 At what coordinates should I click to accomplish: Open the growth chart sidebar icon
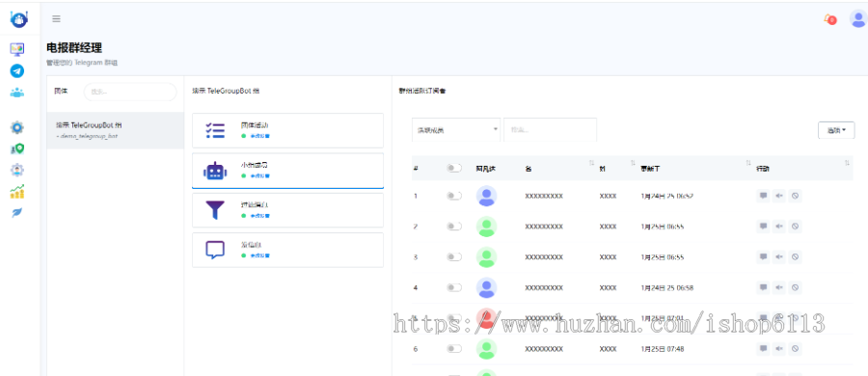click(17, 192)
